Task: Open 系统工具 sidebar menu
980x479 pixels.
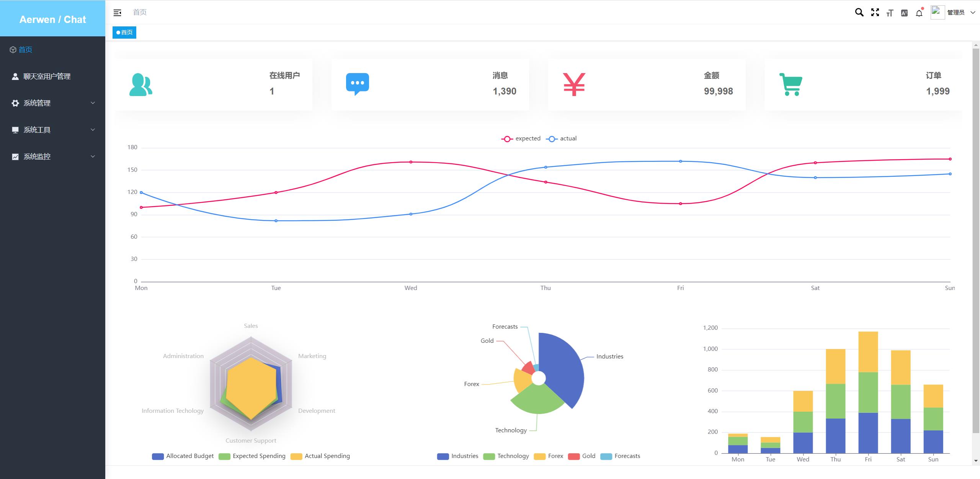Action: tap(52, 130)
